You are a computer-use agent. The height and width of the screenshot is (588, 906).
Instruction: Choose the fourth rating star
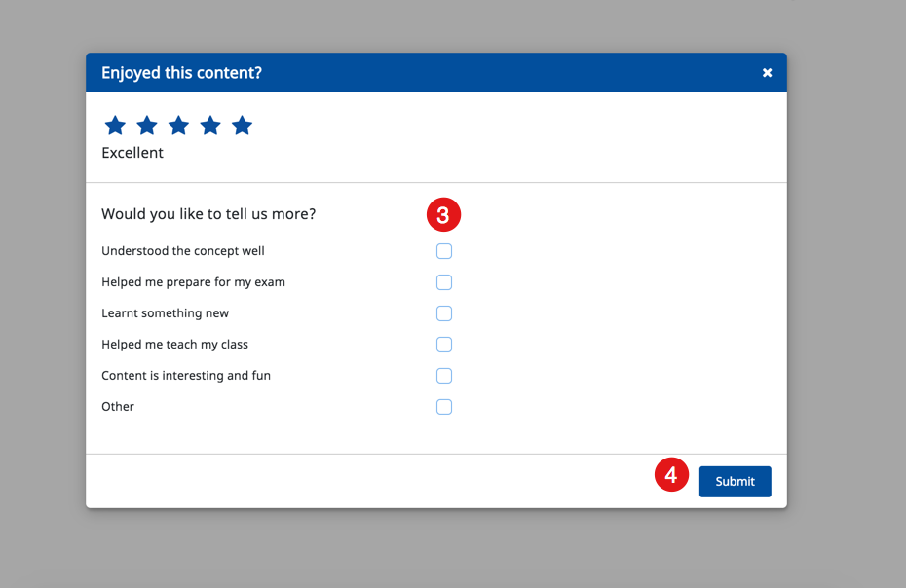210,126
